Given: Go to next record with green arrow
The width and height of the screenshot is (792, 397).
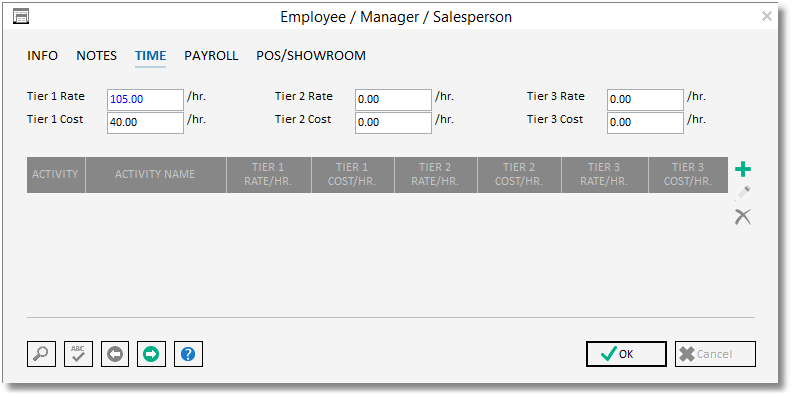Looking at the screenshot, I should (152, 354).
